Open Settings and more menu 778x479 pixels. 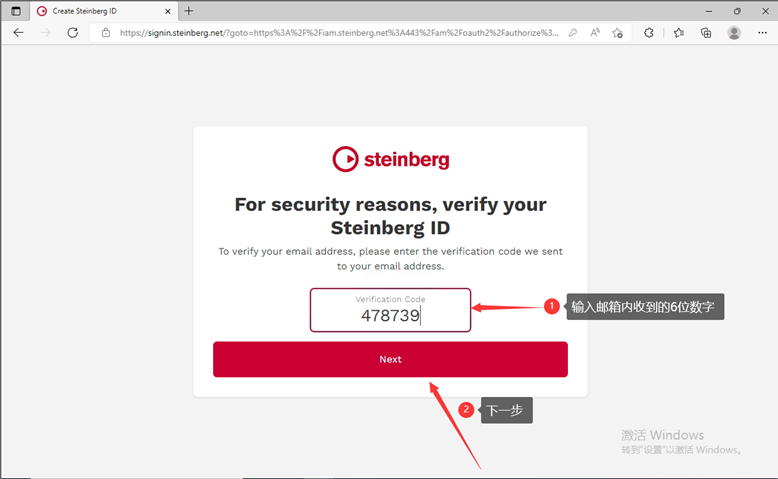762,32
